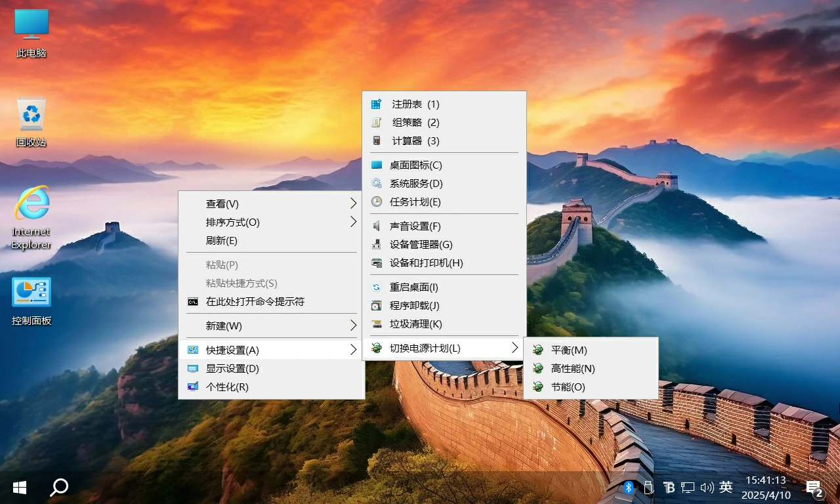Image resolution: width=840 pixels, height=504 pixels.
Task: Click 垃圾清理(K) menu item
Action: click(415, 324)
